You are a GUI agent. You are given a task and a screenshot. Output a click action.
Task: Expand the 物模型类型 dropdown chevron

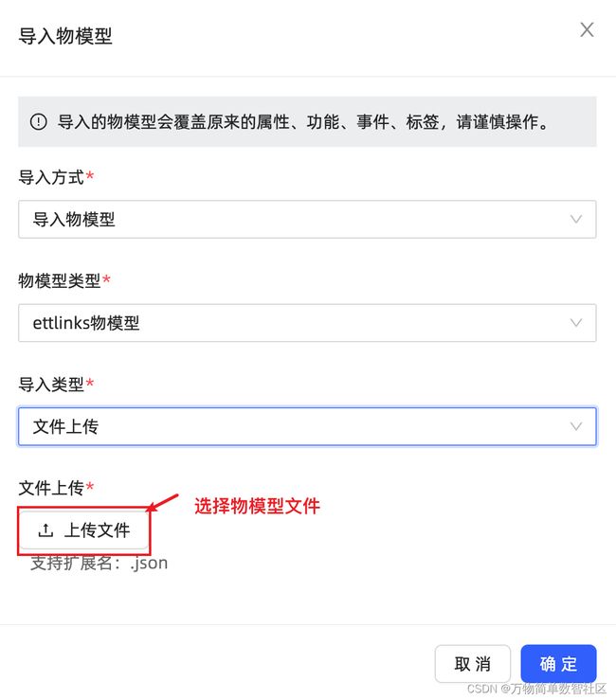576,323
